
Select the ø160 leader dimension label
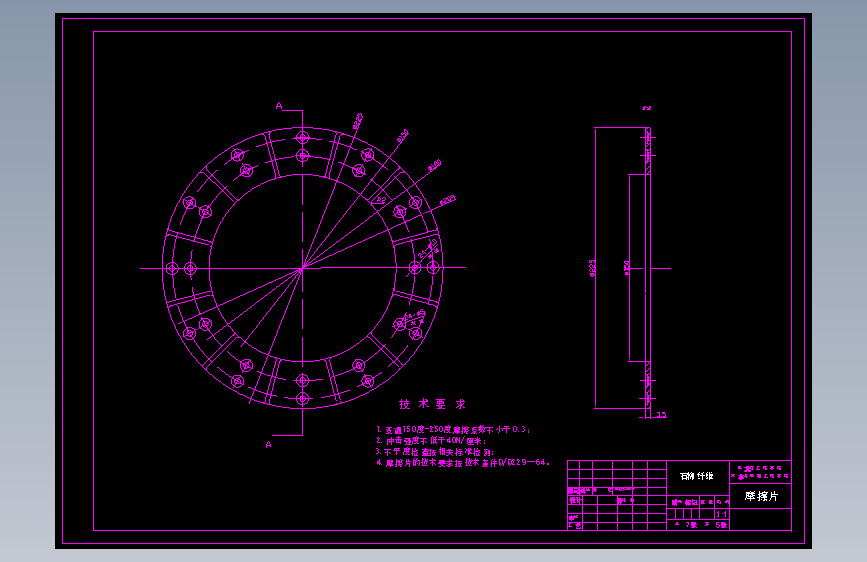435,165
